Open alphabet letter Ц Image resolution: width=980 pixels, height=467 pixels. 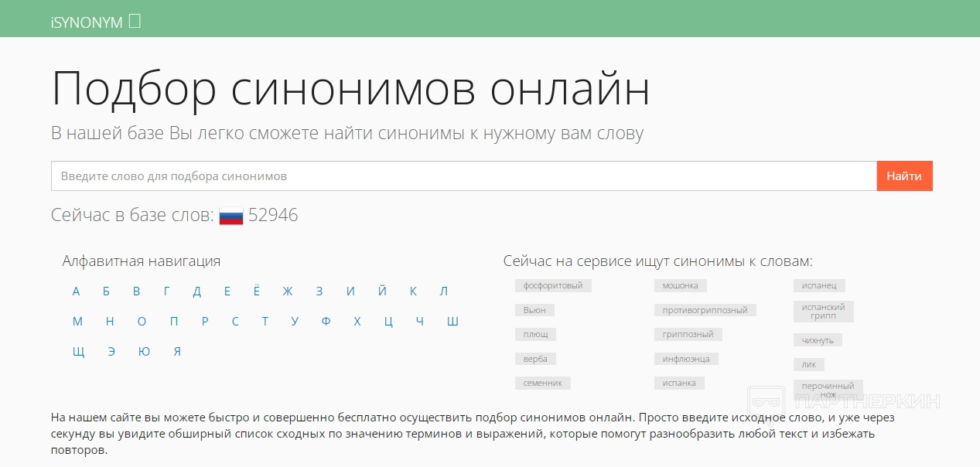[x=388, y=322]
